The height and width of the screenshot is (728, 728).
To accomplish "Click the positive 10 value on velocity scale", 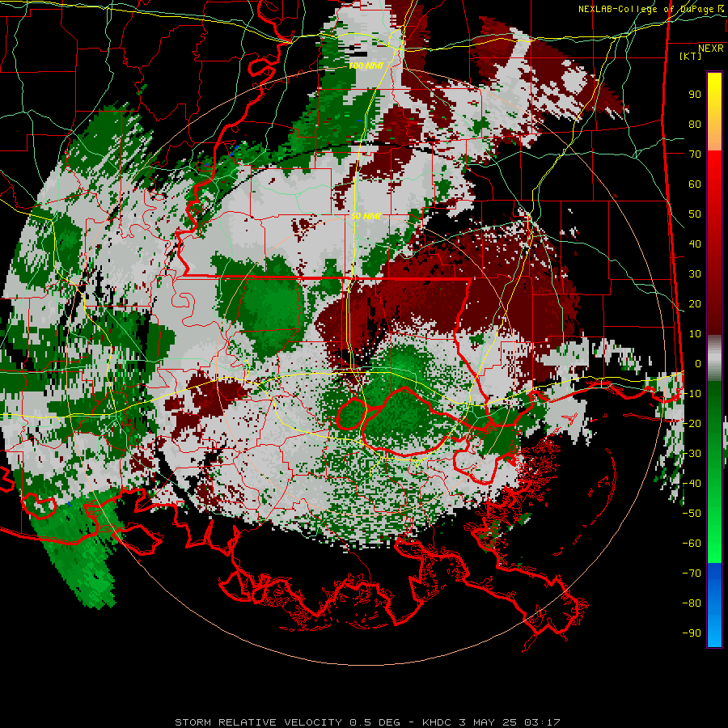I will (695, 334).
